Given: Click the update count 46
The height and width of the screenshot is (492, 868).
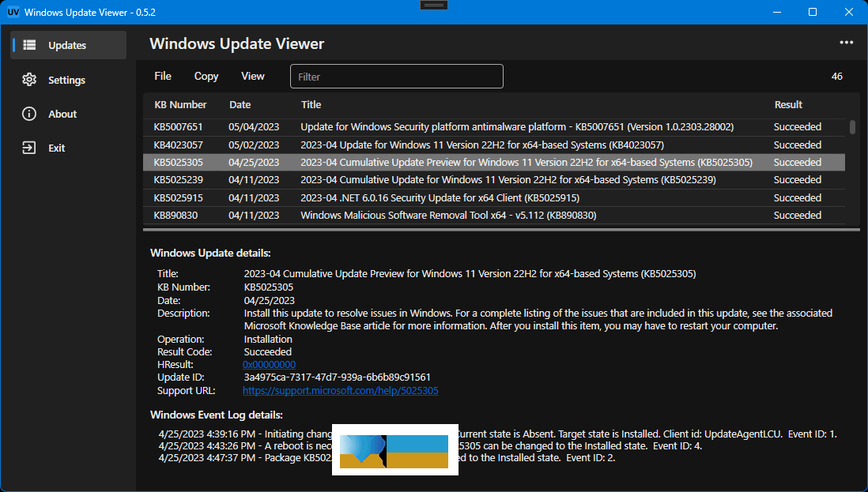Looking at the screenshot, I should click(837, 77).
